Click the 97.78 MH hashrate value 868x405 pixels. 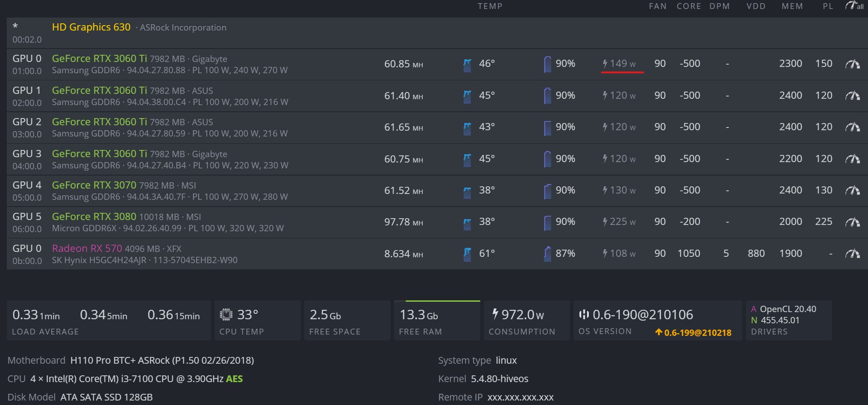coord(403,222)
